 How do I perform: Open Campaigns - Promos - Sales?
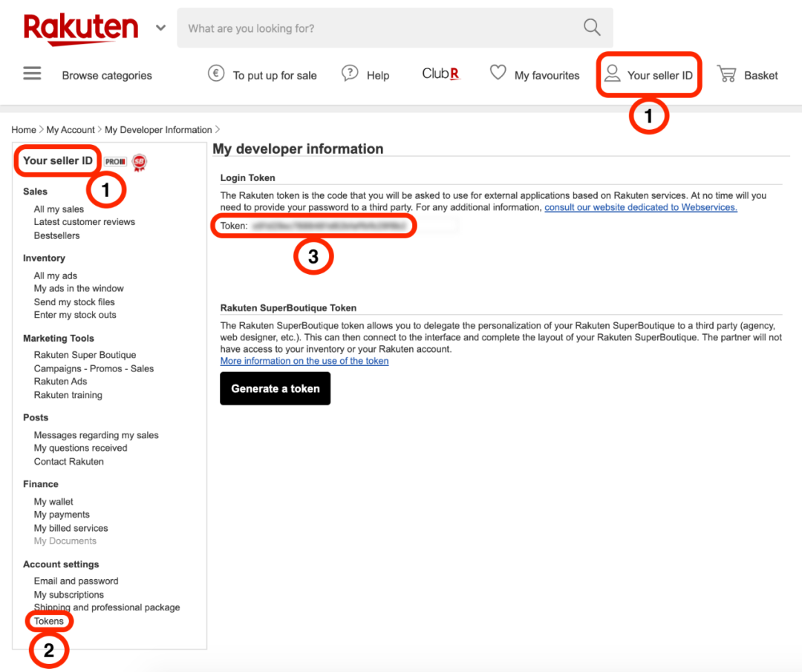pos(94,369)
